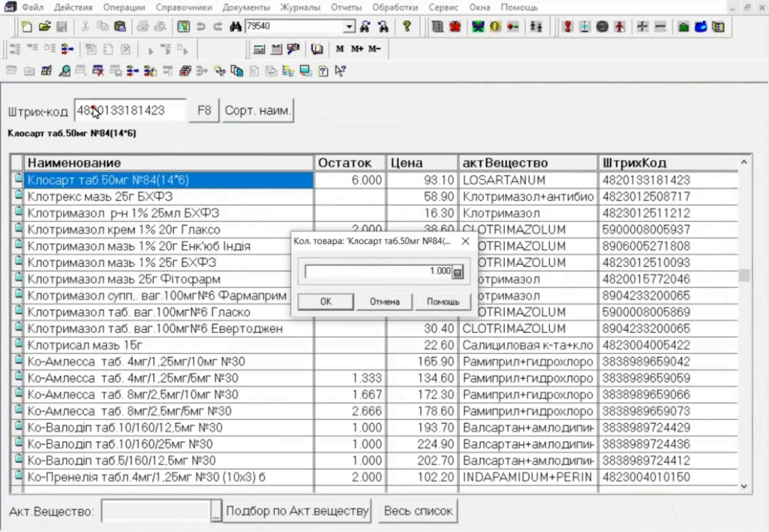
Task: Click the New document icon
Action: coord(26,26)
